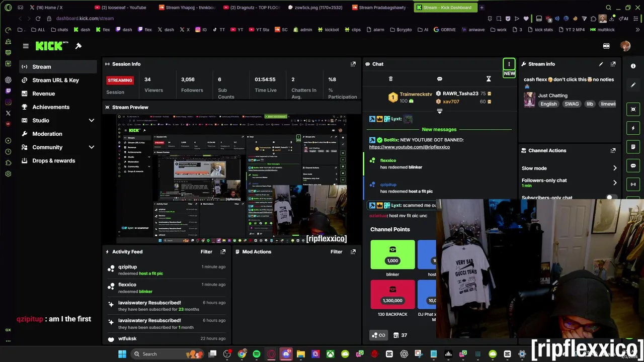This screenshot has height=362, width=644.
Task: Open Drops & rewards page
Action: click(x=58, y=160)
